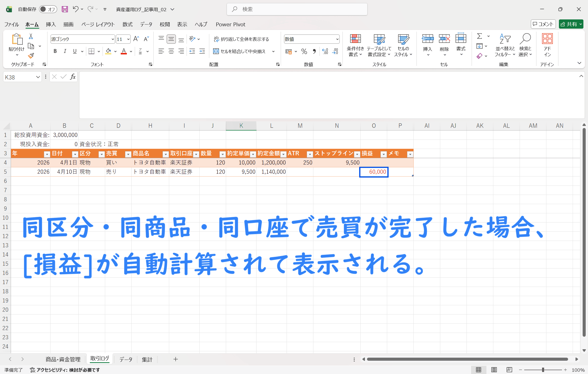Click Increase Decimal icon
This screenshot has height=374, width=588.
pyautogui.click(x=325, y=52)
